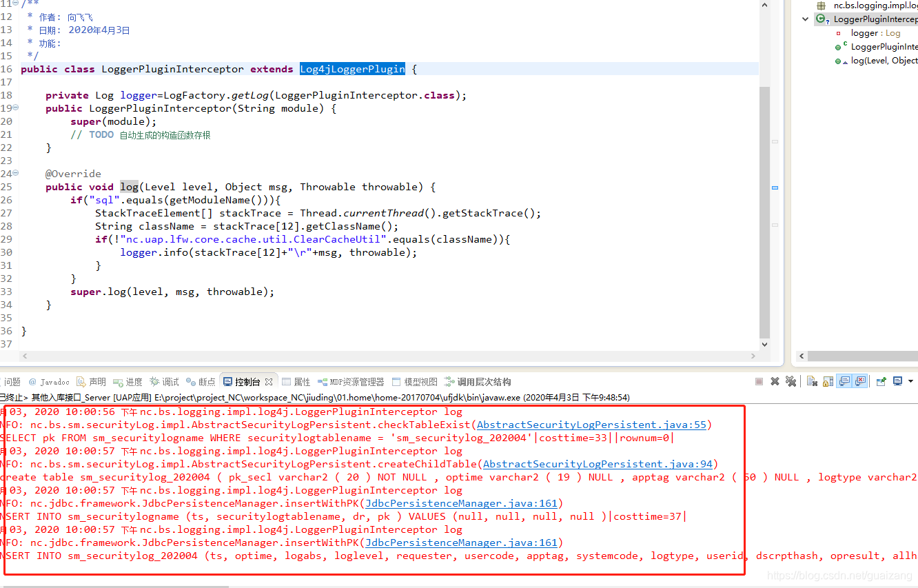Switch to the 断点 tab

click(x=201, y=382)
